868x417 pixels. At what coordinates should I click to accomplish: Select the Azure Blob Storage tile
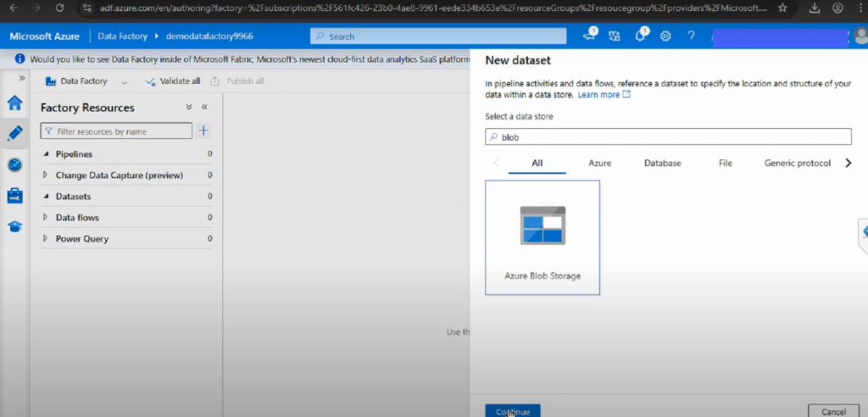[542, 237]
